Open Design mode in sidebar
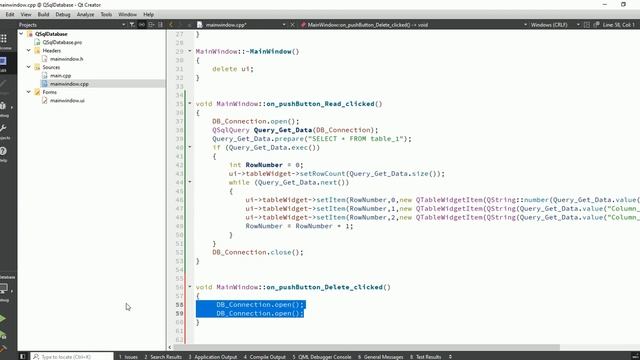The image size is (640, 360). pyautogui.click(x=4, y=86)
